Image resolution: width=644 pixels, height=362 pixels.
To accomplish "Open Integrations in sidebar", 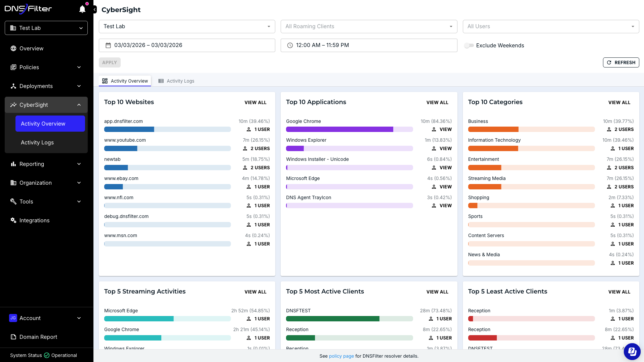I will (x=46, y=220).
